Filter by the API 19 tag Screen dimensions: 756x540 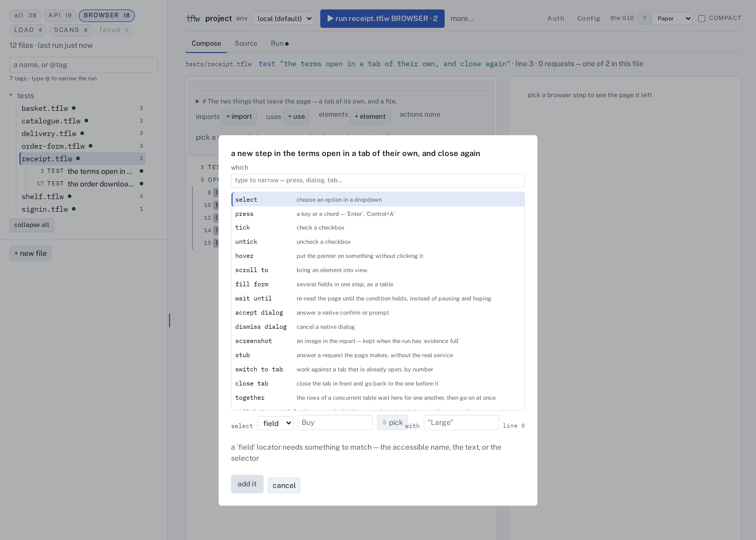60,15
